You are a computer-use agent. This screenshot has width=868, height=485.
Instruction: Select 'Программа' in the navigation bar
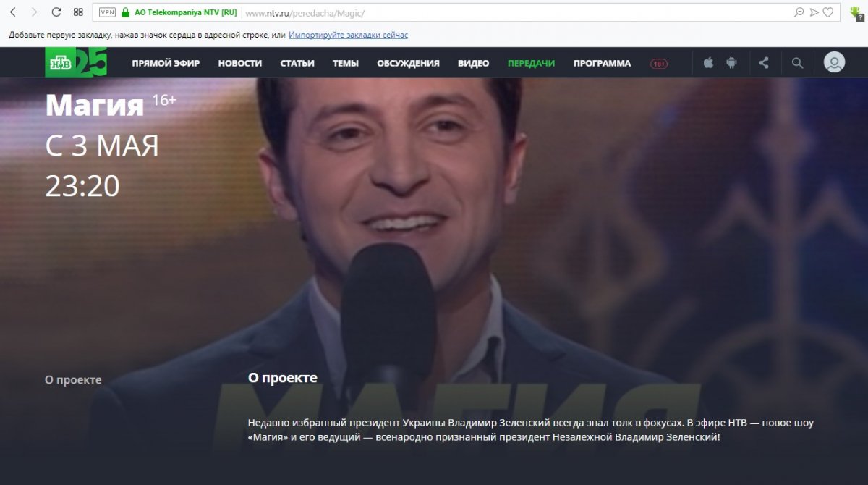tap(602, 64)
